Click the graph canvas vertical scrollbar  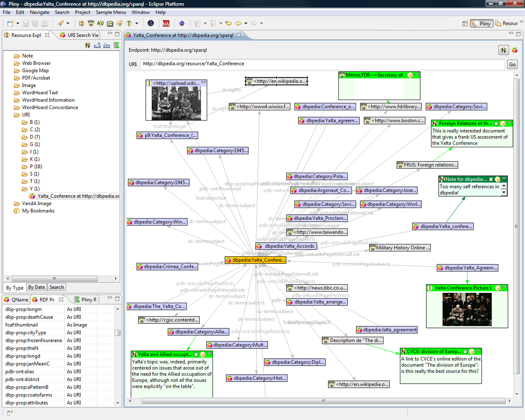coord(516,226)
